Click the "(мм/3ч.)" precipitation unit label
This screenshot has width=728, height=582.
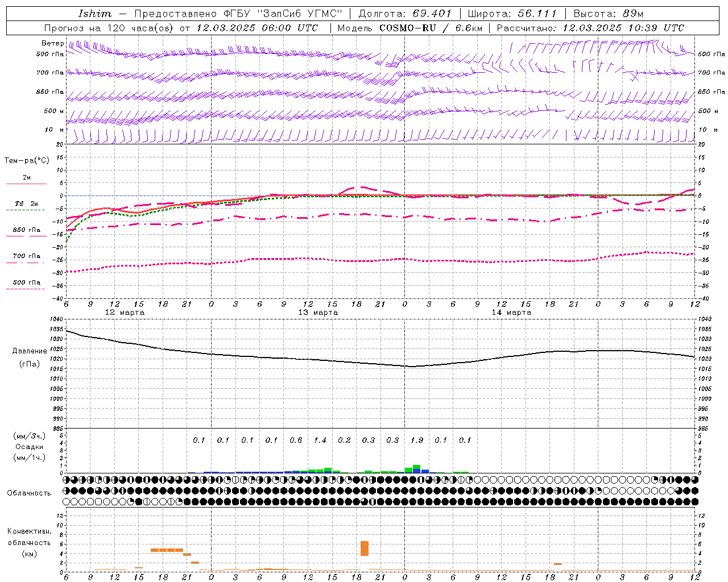[30, 436]
